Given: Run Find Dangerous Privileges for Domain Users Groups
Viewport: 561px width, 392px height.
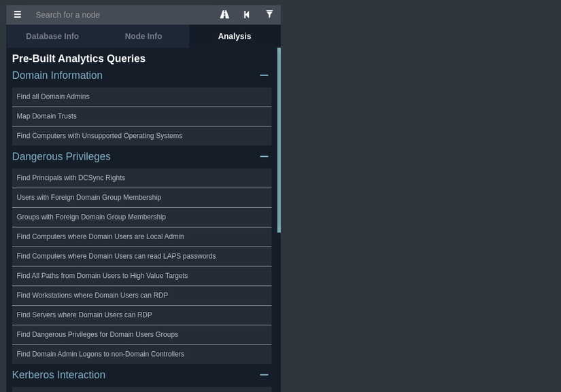Looking at the screenshot, I should coord(141,334).
